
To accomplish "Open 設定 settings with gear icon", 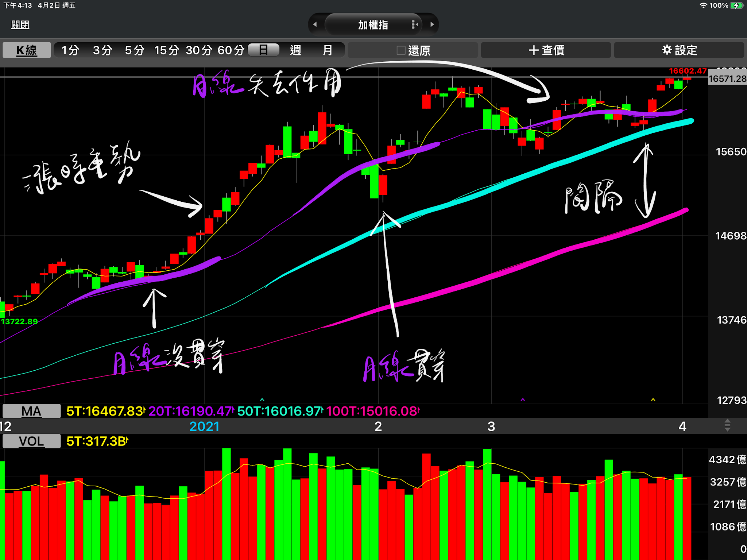I will tap(679, 50).
